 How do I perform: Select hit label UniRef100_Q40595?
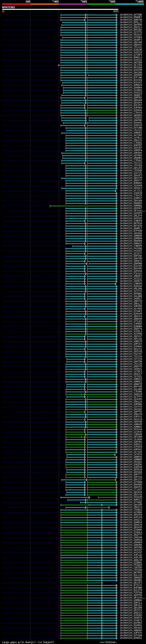pyautogui.click(x=131, y=25)
